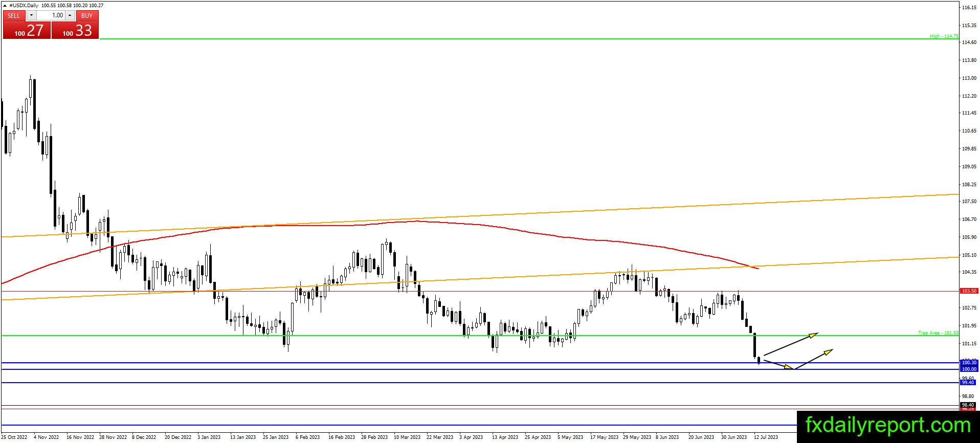
Task: Click the 6 Feb 2023 date label
Action: (x=308, y=437)
